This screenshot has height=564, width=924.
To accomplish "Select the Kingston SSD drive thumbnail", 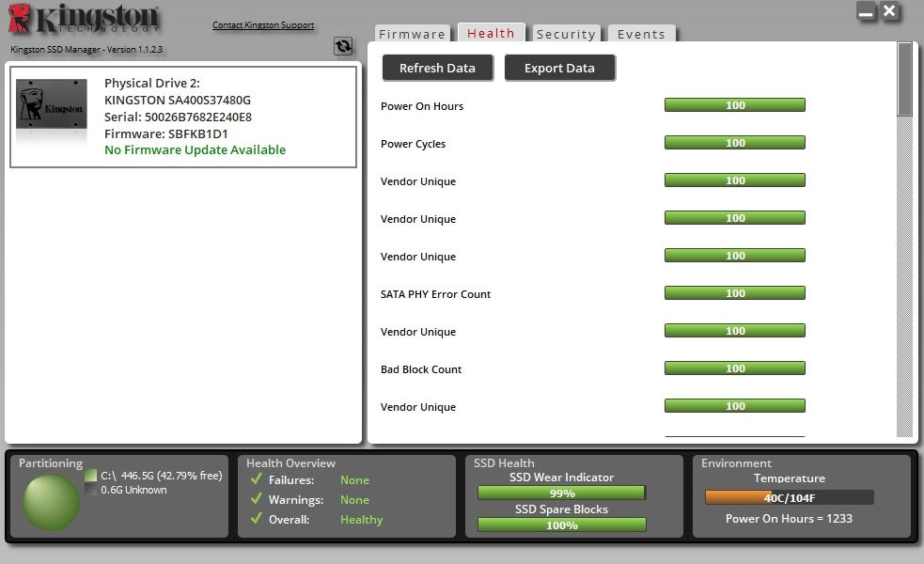I will click(x=52, y=103).
